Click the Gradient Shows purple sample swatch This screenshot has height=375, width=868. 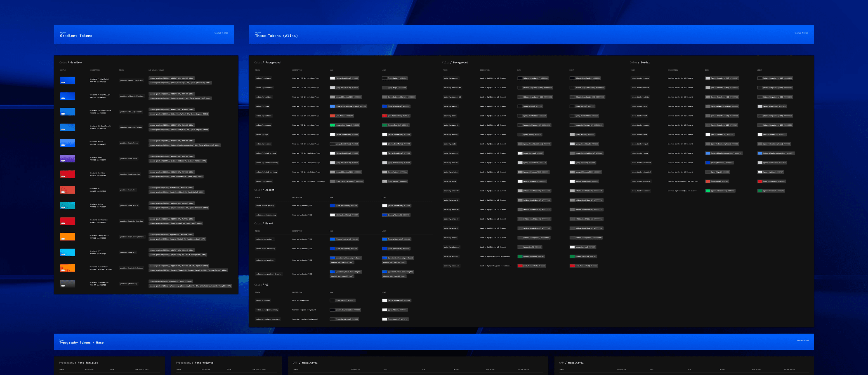point(67,159)
